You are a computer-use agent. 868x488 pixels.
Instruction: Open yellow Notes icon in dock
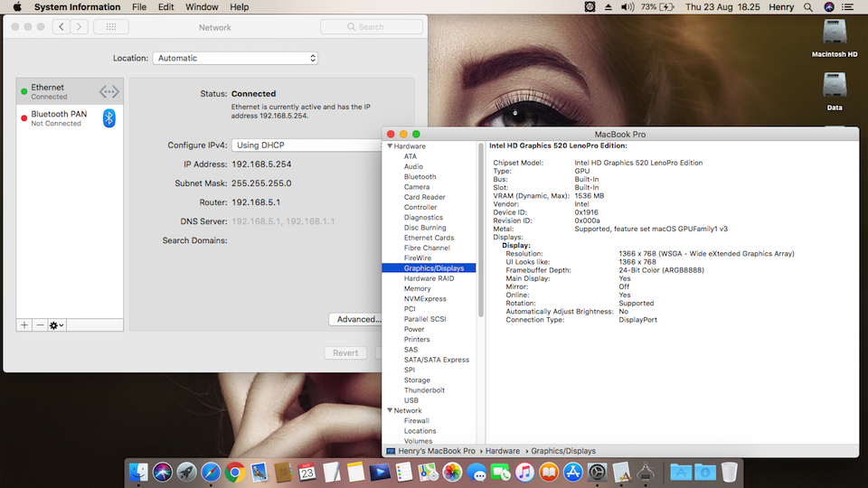coord(355,473)
